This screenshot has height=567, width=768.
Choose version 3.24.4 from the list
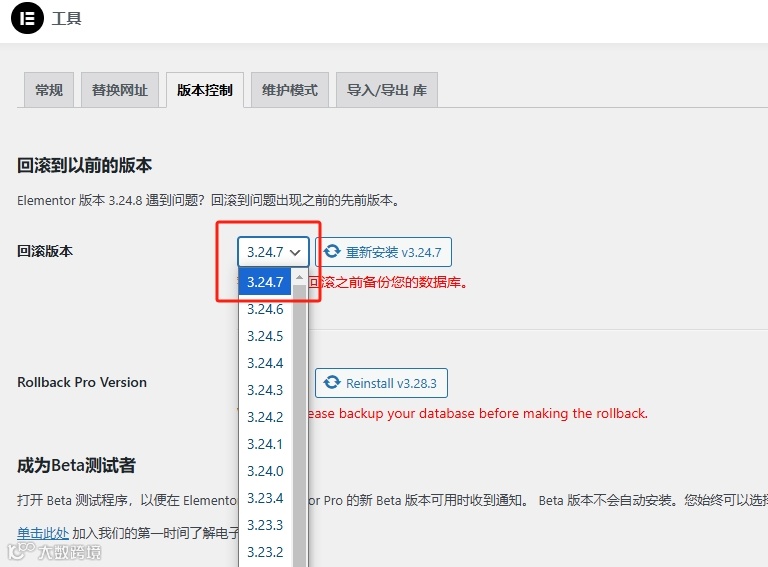point(265,363)
